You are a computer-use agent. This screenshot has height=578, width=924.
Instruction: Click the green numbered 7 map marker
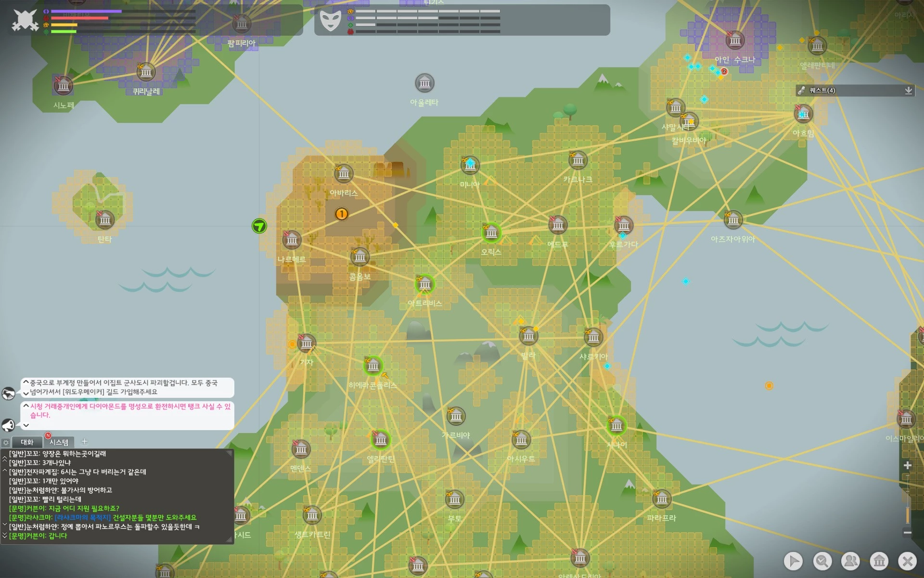click(259, 226)
